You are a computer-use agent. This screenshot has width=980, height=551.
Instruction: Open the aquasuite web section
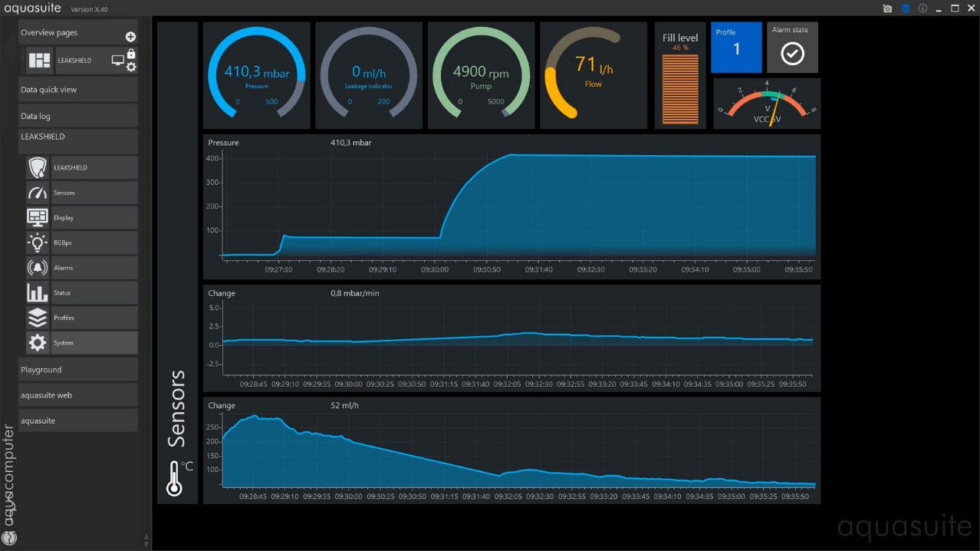point(78,394)
